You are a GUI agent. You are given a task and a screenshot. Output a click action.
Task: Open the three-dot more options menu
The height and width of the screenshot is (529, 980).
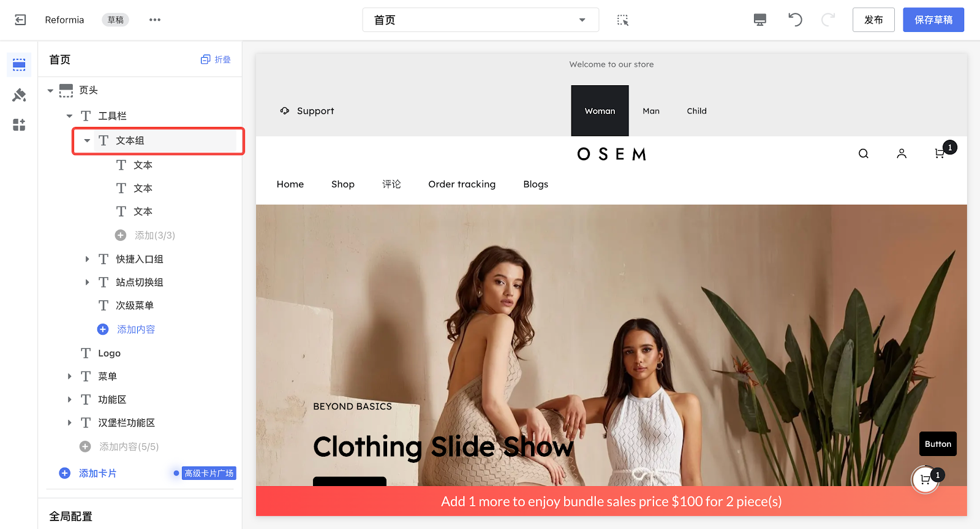[155, 20]
